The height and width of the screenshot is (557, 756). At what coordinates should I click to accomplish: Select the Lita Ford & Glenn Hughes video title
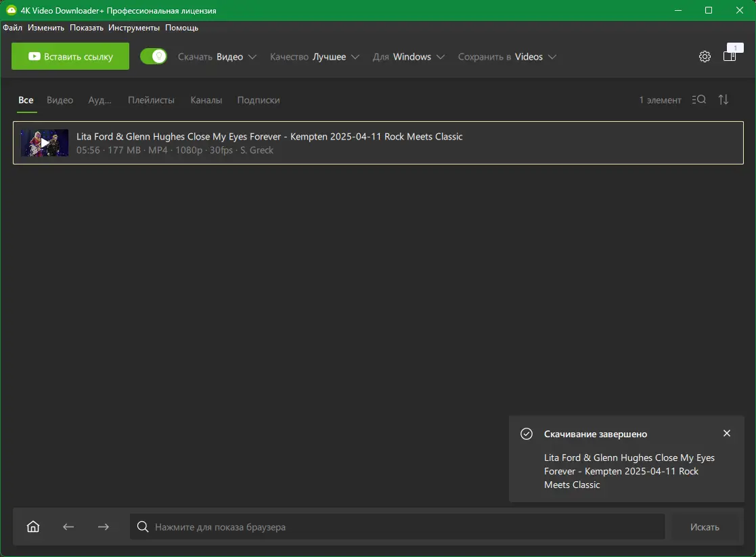(269, 137)
